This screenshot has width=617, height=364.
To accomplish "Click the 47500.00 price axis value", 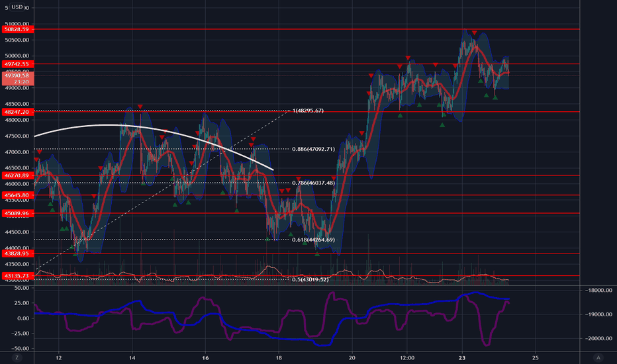I will coord(17,136).
